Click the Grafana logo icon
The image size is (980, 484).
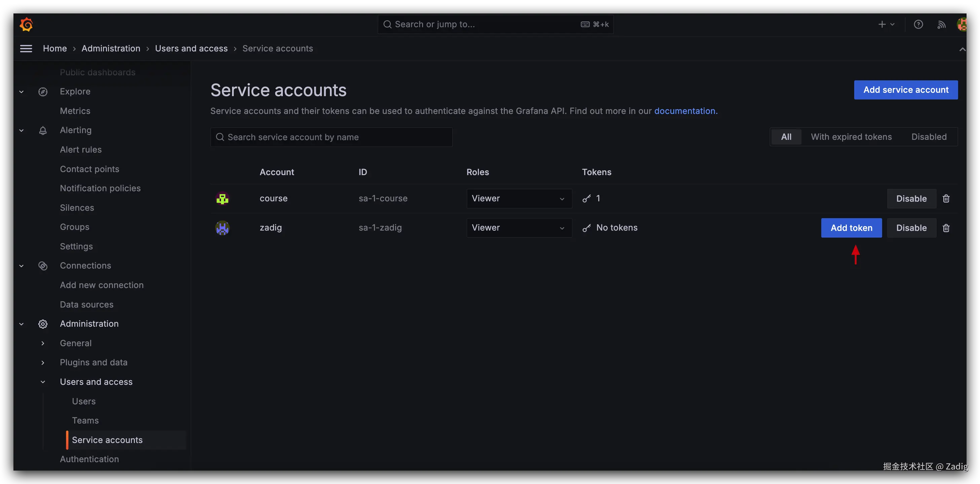pos(26,24)
